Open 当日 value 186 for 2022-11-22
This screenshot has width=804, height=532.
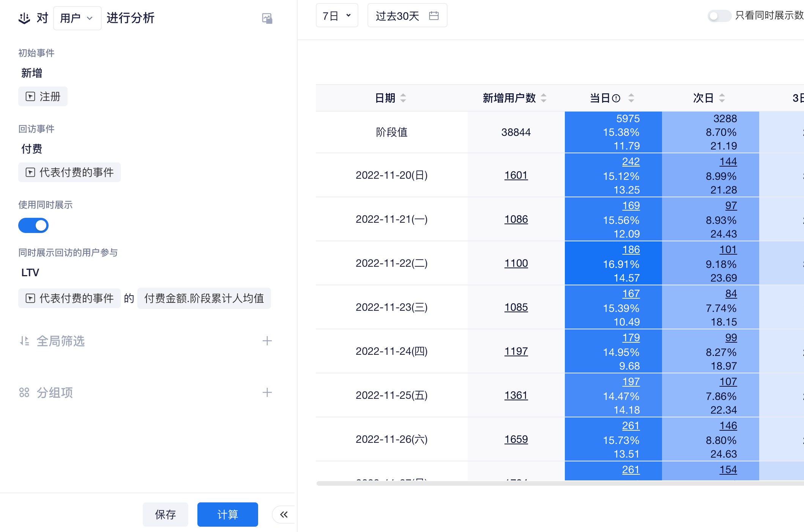631,250
